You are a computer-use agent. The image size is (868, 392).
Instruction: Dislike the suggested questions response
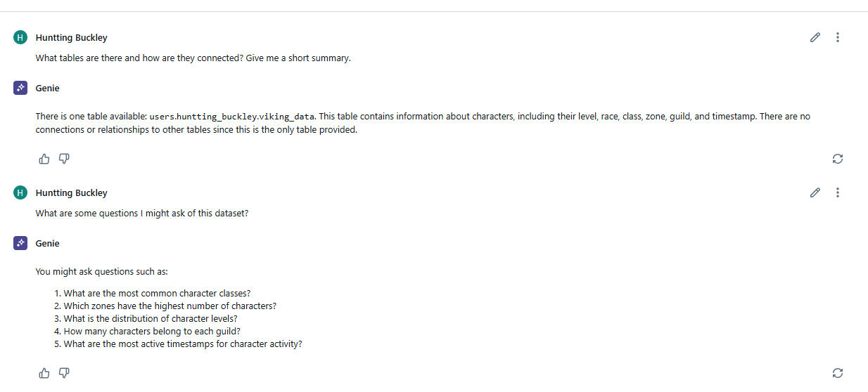(64, 373)
